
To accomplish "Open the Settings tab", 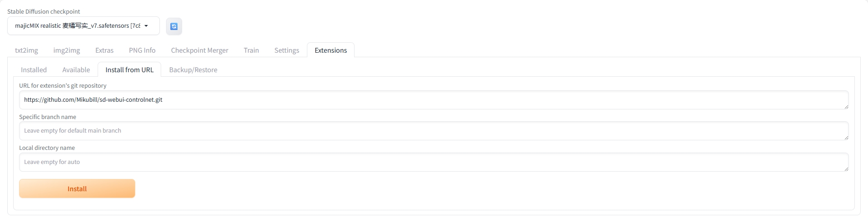I will [286, 50].
